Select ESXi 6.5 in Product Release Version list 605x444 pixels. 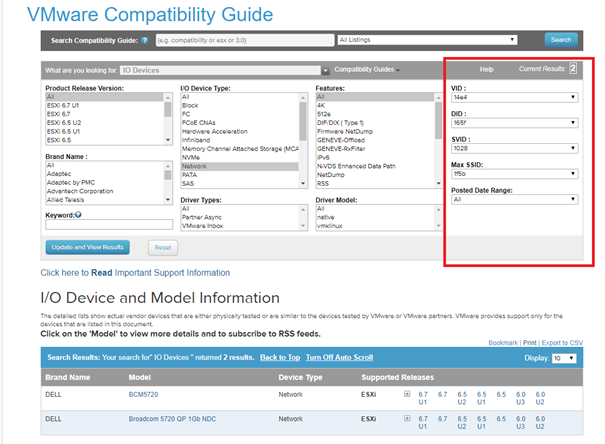click(104, 140)
